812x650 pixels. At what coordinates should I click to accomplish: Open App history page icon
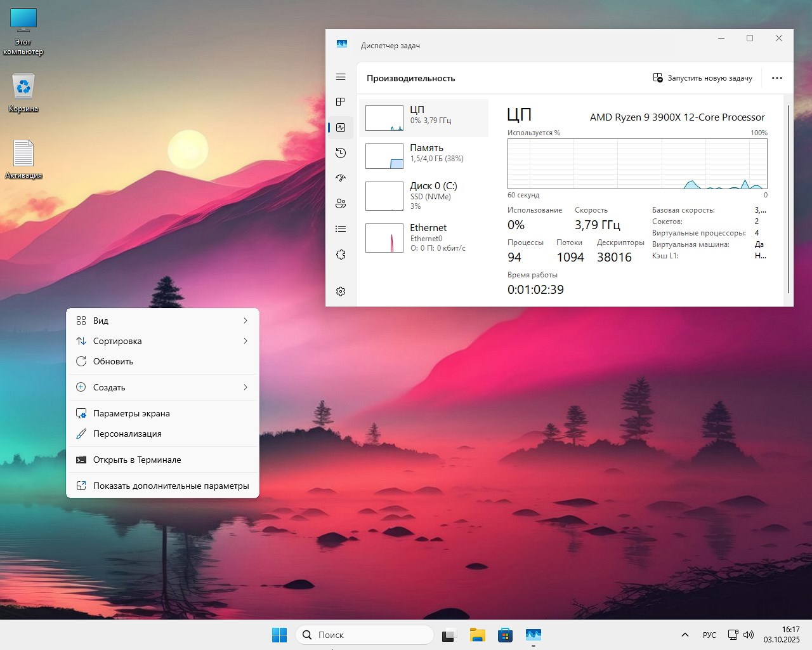point(341,153)
